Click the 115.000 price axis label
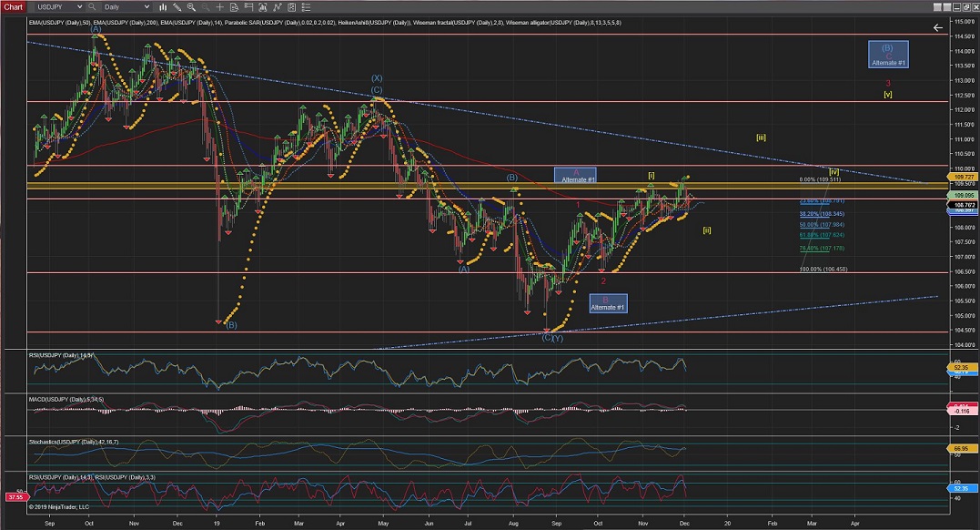This screenshot has height=530, width=980. point(965,21)
